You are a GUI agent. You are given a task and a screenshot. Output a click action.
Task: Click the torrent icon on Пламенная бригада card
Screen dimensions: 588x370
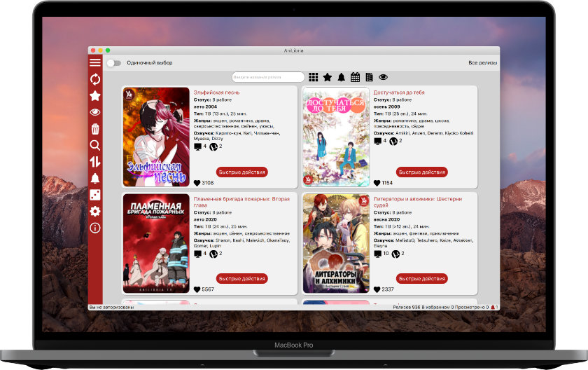pos(213,254)
